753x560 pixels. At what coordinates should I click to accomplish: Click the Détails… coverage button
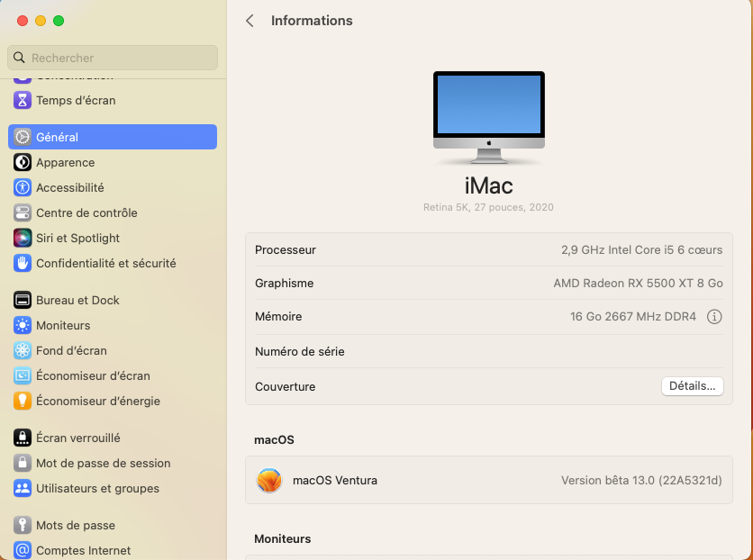click(x=692, y=386)
